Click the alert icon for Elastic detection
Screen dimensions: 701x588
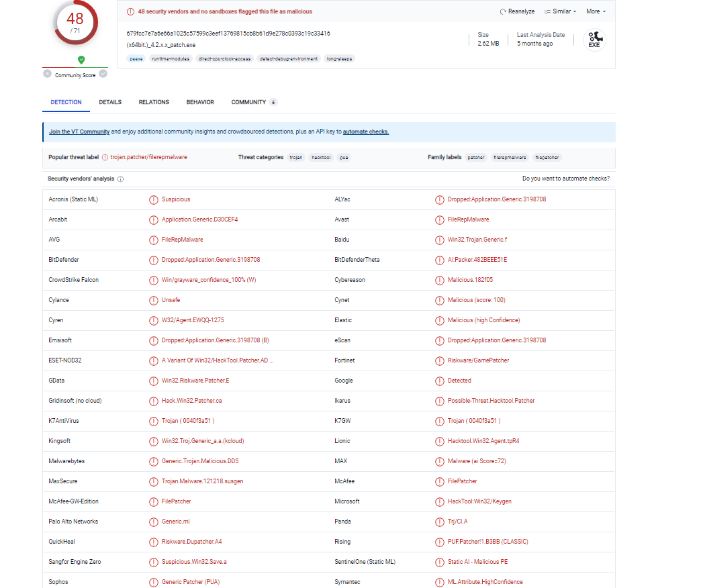440,320
